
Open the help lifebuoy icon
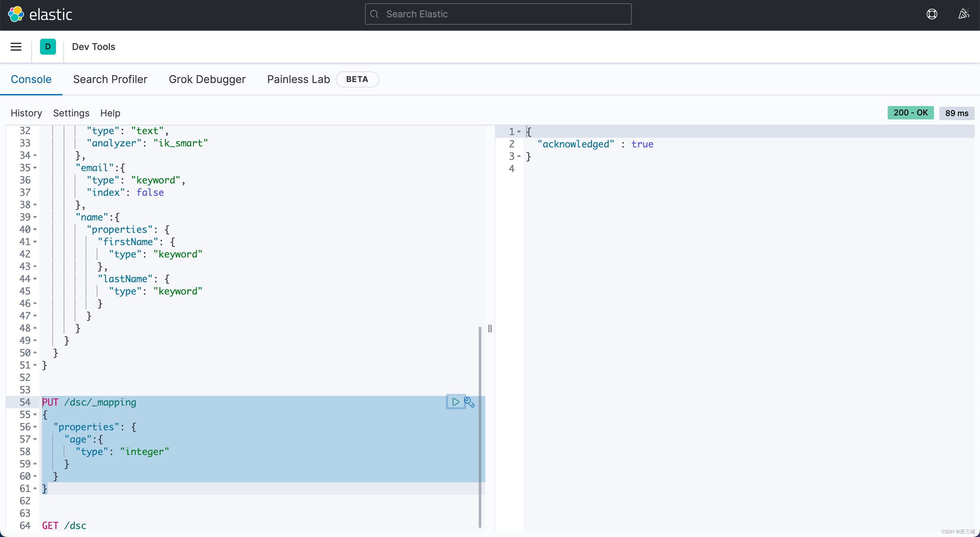[932, 14]
